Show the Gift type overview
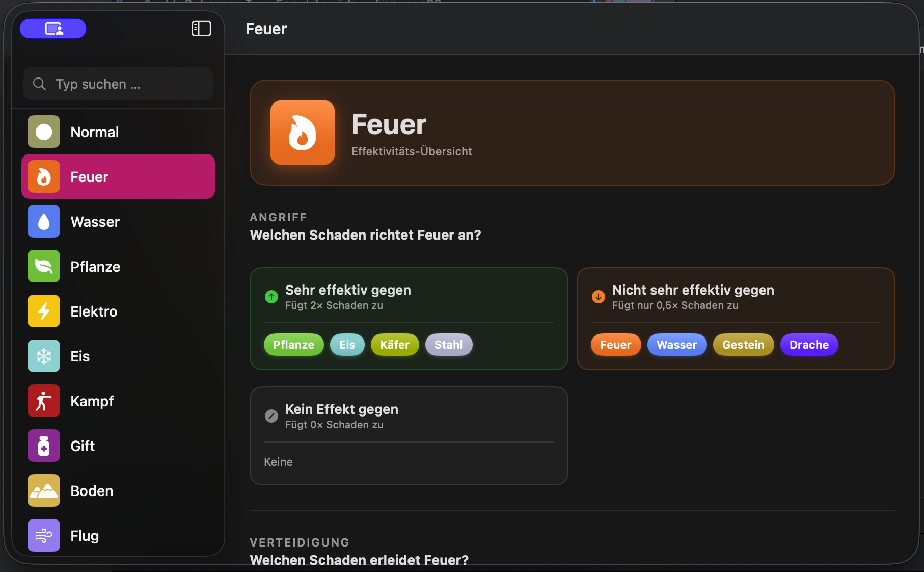Image resolution: width=924 pixels, height=572 pixels. (x=118, y=446)
